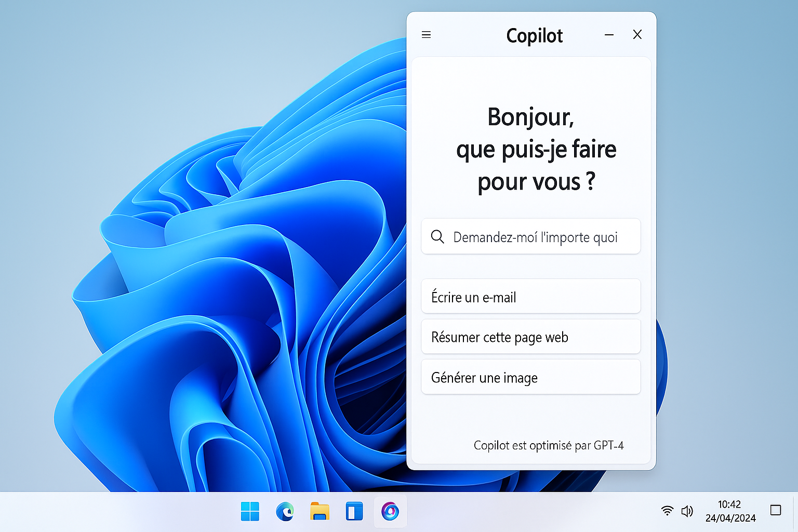This screenshot has height=532, width=798.
Task: Open the volume speaker control
Action: pos(687,511)
